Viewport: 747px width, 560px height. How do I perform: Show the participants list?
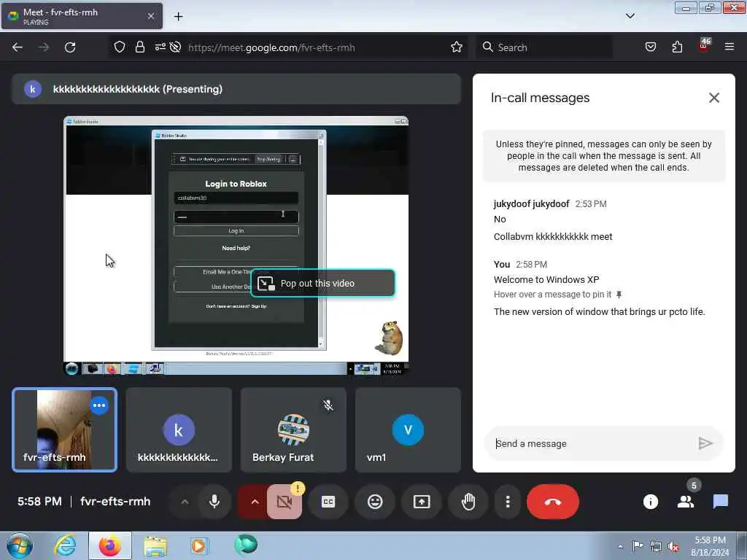click(x=686, y=502)
